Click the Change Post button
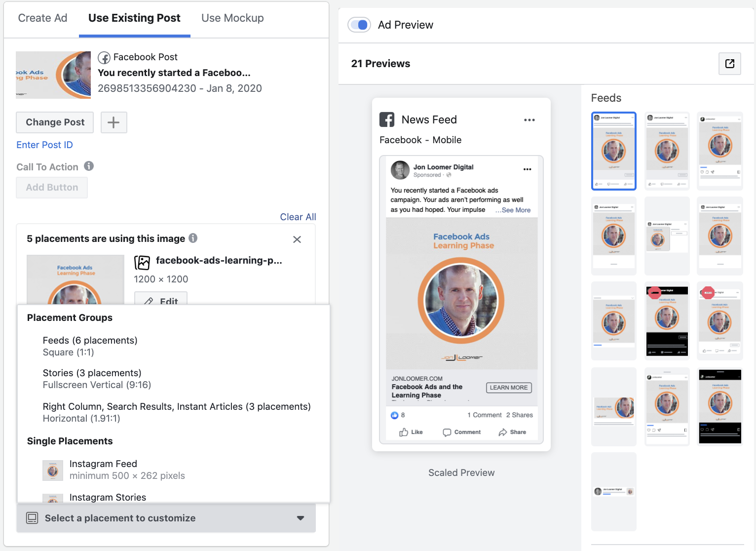 pyautogui.click(x=55, y=122)
